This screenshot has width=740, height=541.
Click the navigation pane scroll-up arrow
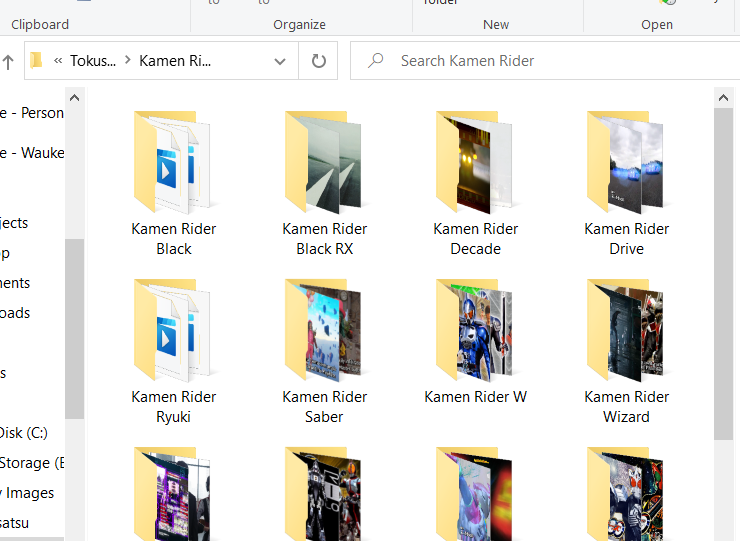click(x=74, y=98)
